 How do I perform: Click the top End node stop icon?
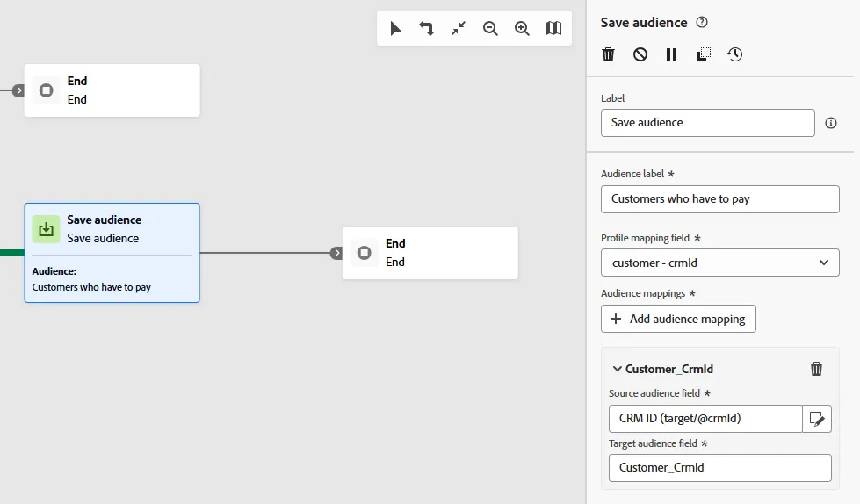click(46, 90)
